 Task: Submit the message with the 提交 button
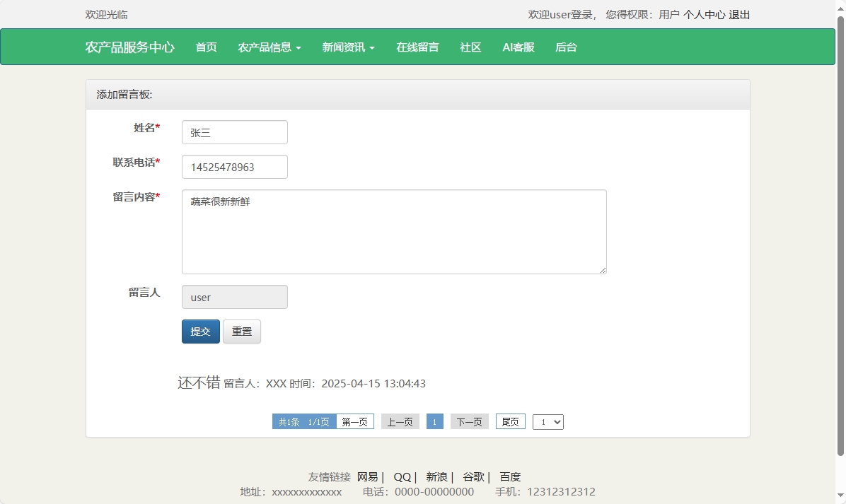point(200,331)
